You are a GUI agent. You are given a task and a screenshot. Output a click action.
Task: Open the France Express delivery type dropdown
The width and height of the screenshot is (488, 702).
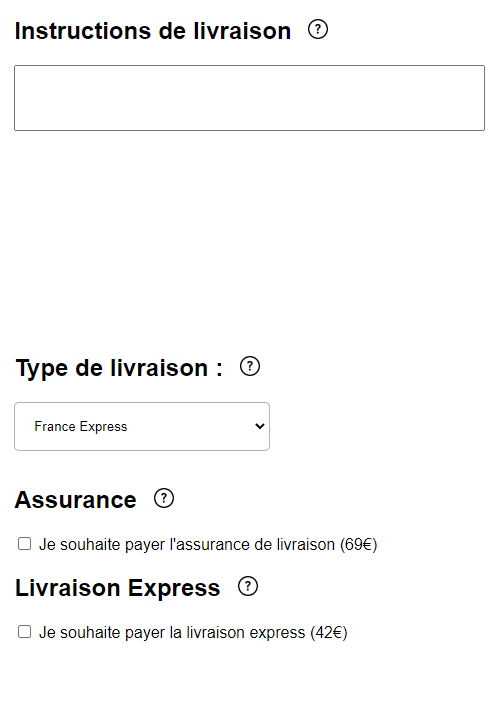(142, 426)
